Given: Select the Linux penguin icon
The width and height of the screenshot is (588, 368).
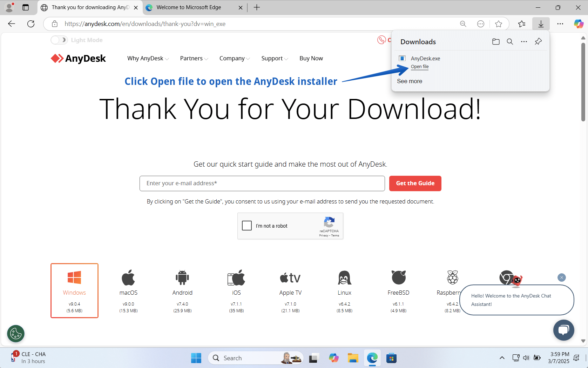Looking at the screenshot, I should pyautogui.click(x=344, y=278).
